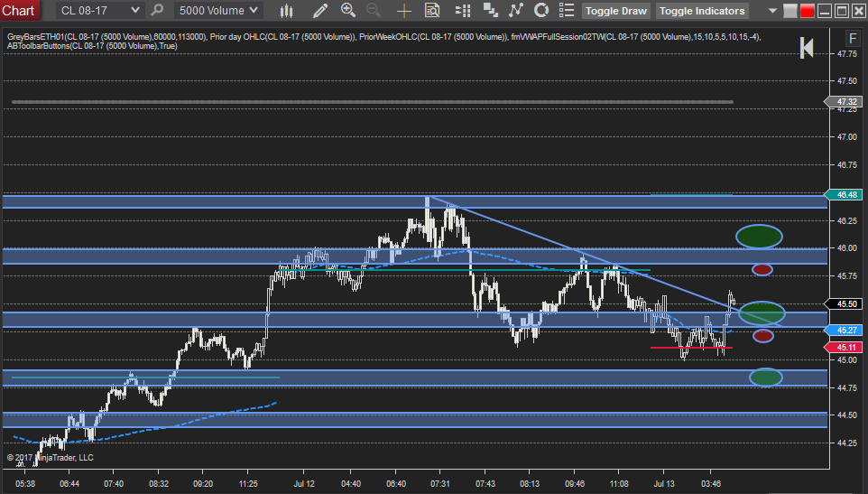The width and height of the screenshot is (868, 494).
Task: Open the 5000 Volume interval dropdown
Action: point(218,10)
